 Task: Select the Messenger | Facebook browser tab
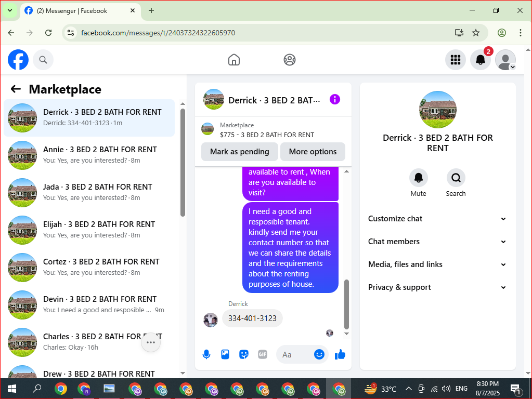(81, 10)
